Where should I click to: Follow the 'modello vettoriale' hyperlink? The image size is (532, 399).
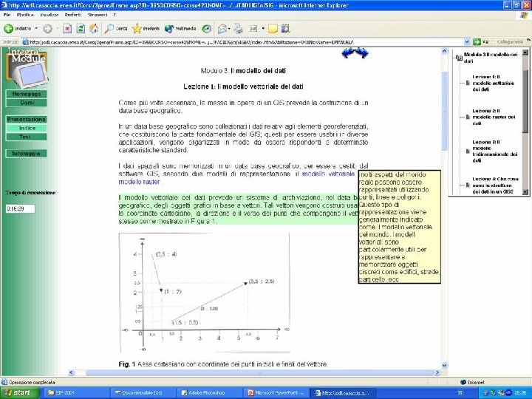328,174
